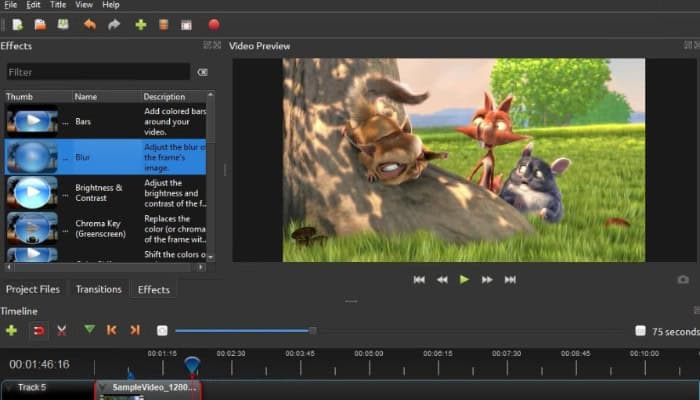Screen dimensions: 700x400
Task: Select the Blur effect thumbnail
Action: coord(32,157)
